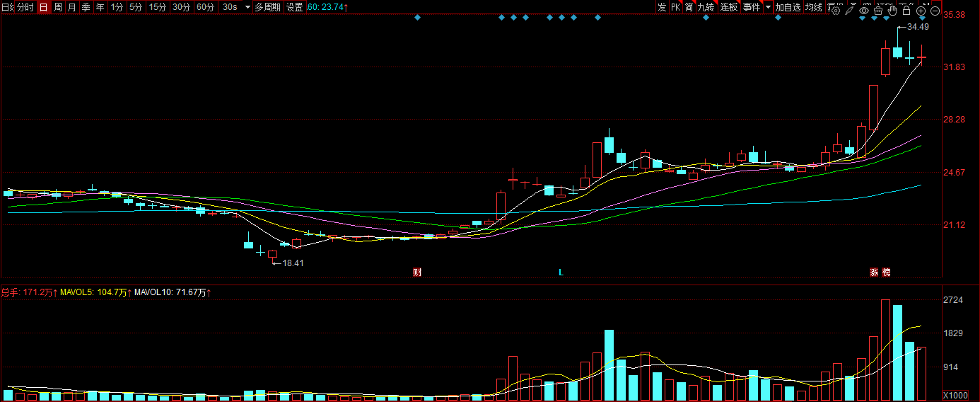Click MAVOL10: 71.67万 indicator label
Screen dimensions: 980x402
point(173,292)
